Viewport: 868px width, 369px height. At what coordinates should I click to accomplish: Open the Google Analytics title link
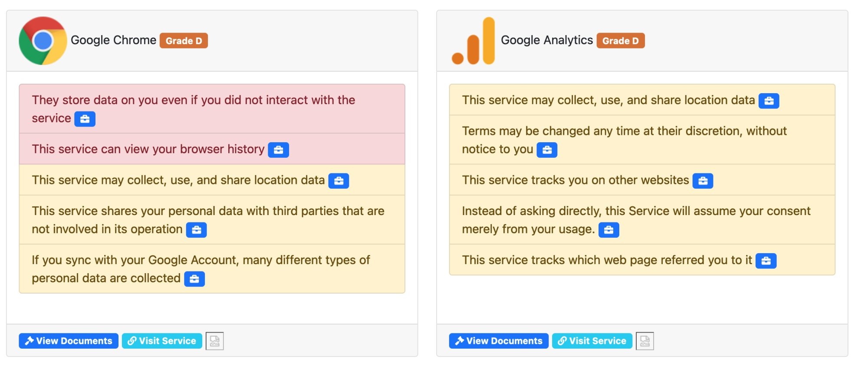pos(547,40)
